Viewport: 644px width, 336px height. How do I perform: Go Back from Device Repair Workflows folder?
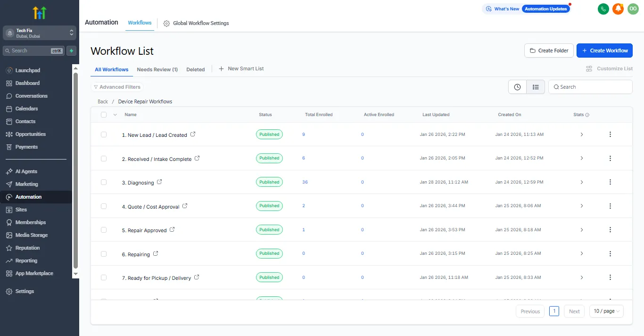103,101
